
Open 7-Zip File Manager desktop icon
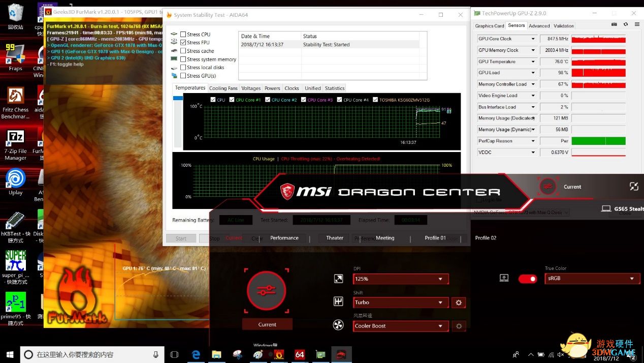(x=15, y=145)
